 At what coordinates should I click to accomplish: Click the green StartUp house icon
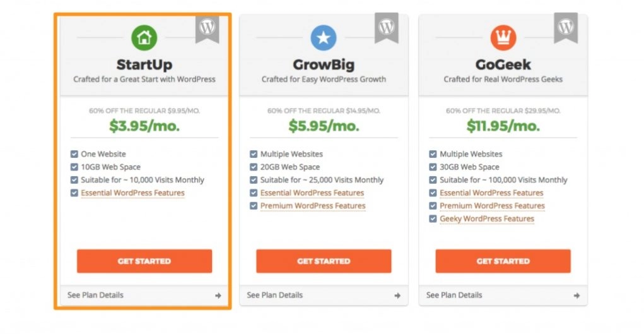(x=144, y=38)
